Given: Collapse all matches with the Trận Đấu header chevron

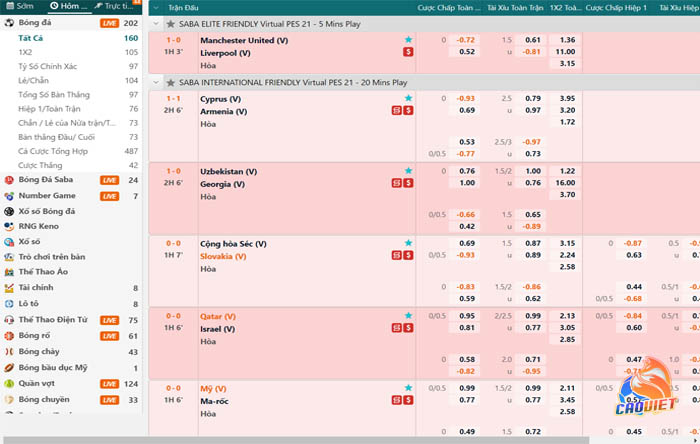Looking at the screenshot, I should (156, 8).
